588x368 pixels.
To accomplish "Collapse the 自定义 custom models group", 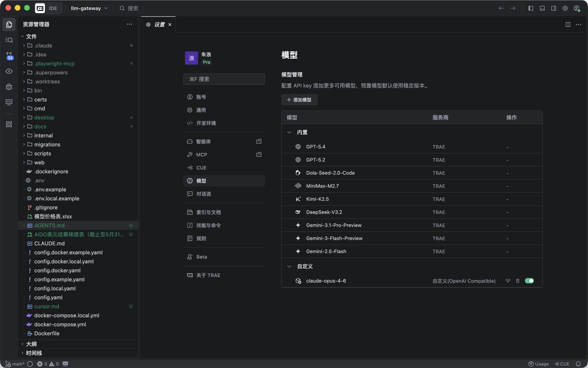I will (x=289, y=266).
